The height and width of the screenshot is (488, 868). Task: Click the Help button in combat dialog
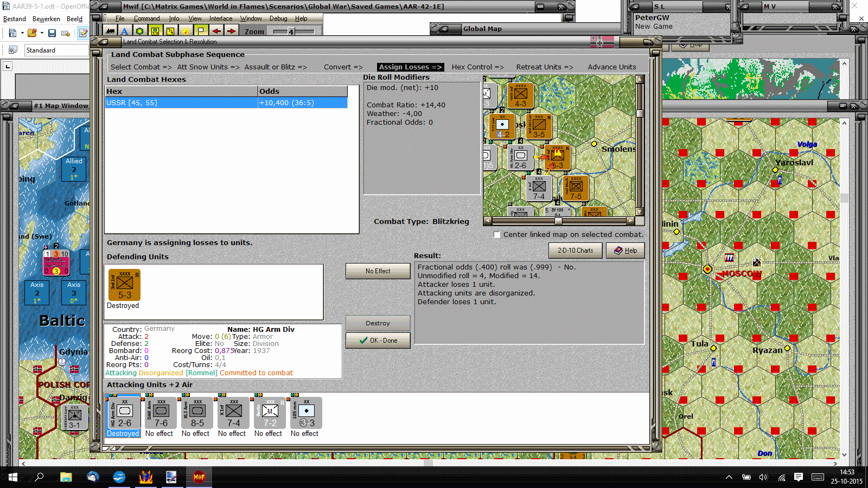point(625,251)
